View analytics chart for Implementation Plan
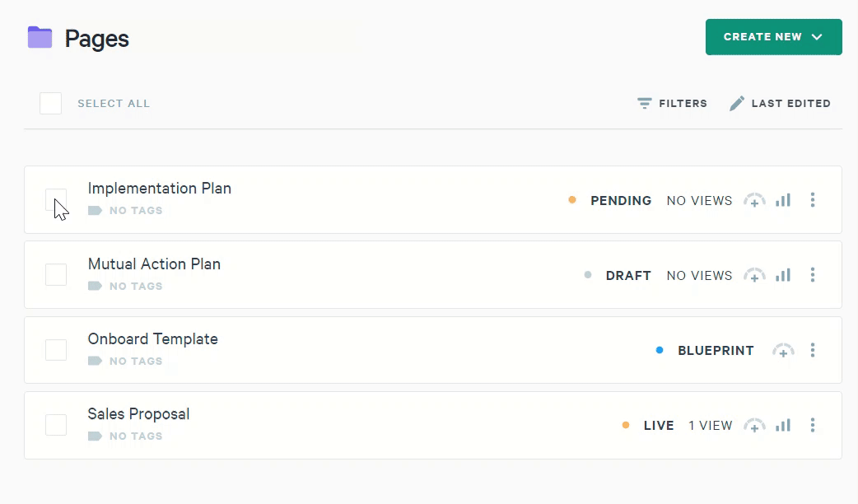The height and width of the screenshot is (504, 858). 783,200
